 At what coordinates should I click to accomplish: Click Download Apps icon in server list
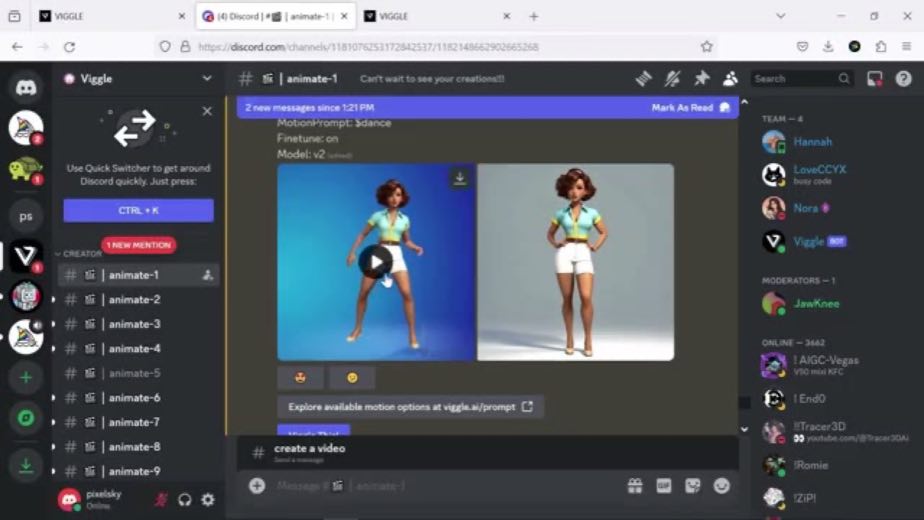pyautogui.click(x=25, y=466)
